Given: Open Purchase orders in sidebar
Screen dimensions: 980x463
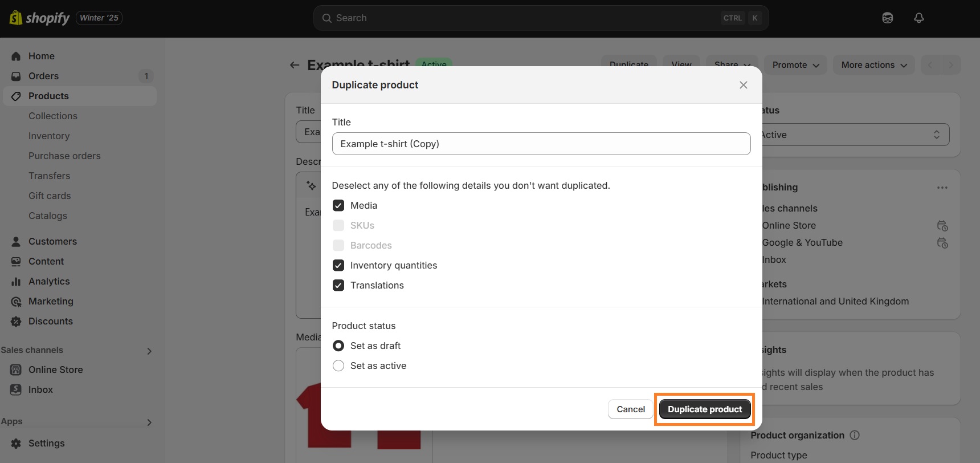Looking at the screenshot, I should tap(64, 156).
